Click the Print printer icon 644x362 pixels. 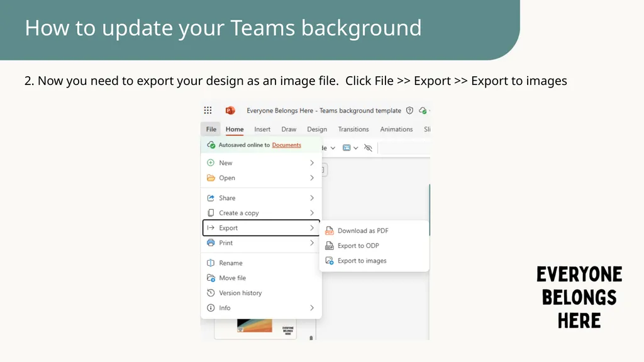point(211,243)
